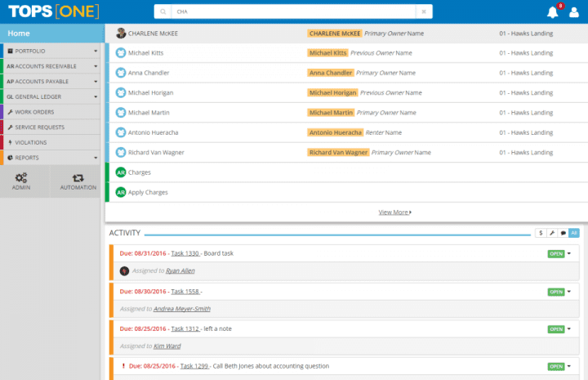Filter activity by dollar sign icon
The height and width of the screenshot is (380, 588).
pos(541,233)
